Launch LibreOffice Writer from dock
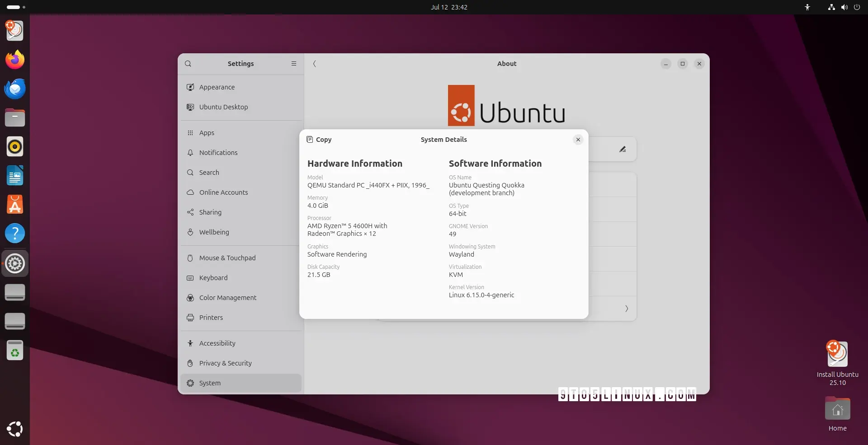This screenshot has width=868, height=445. click(15, 175)
